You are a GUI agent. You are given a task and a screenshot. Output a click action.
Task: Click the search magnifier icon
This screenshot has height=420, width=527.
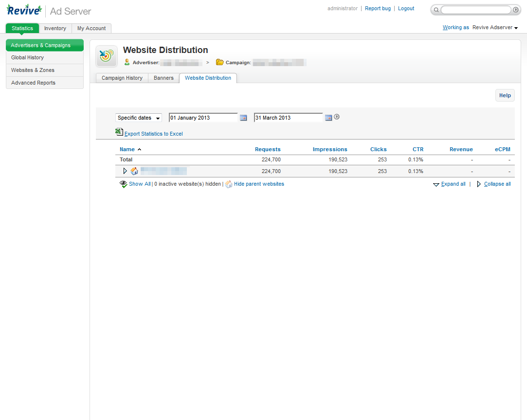(436, 10)
